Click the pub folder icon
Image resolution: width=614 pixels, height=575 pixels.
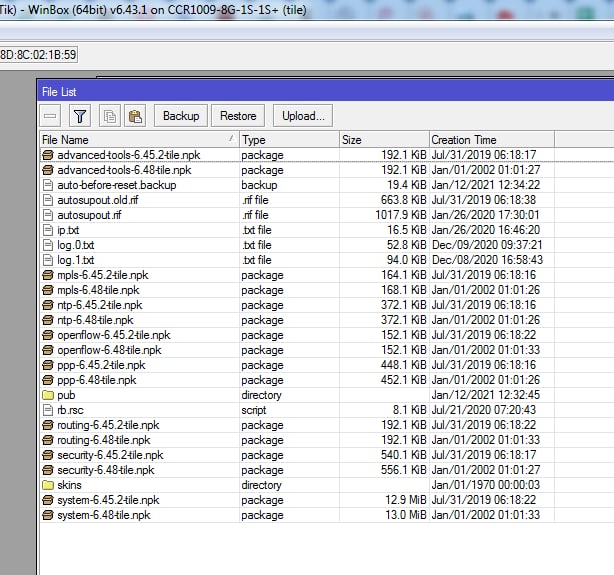click(48, 395)
